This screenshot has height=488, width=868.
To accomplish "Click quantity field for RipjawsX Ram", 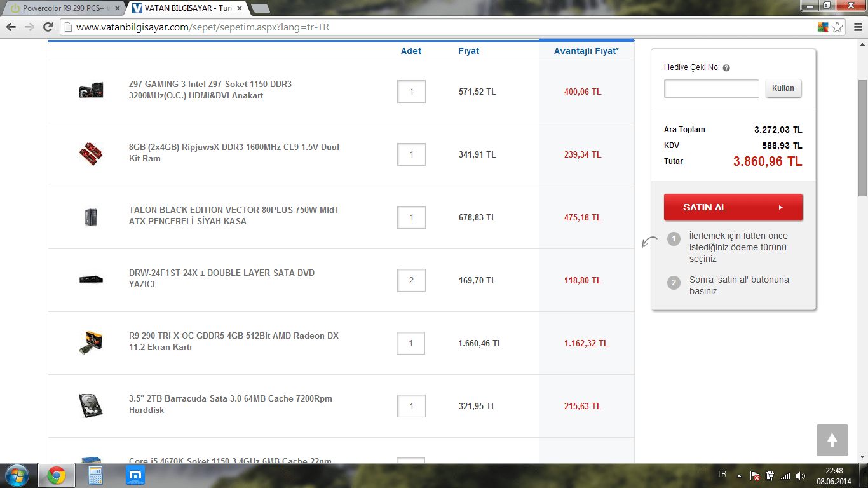I will point(411,154).
